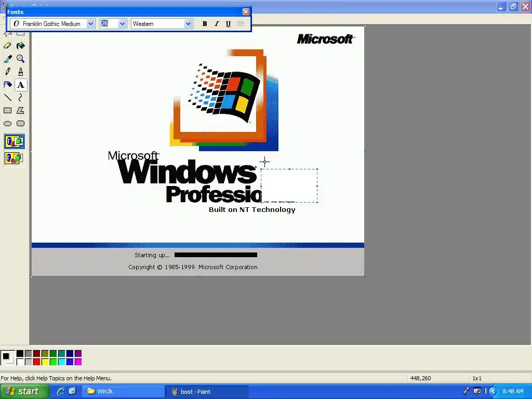
Task: Choose the Rounded Rectangle tool
Action: coord(20,124)
